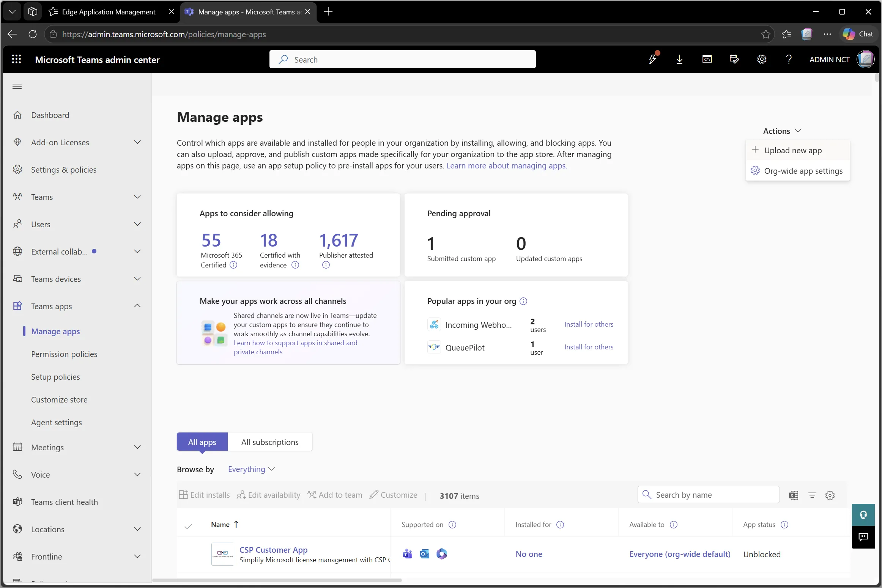The image size is (882, 588).
Task: Open the Everyone (org-wide default) availability link
Action: 680,554
